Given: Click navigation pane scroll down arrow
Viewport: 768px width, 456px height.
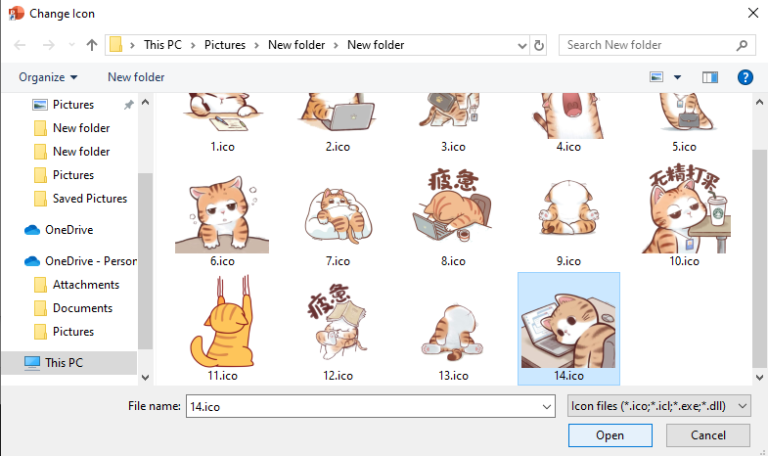Looking at the screenshot, I should (x=145, y=377).
